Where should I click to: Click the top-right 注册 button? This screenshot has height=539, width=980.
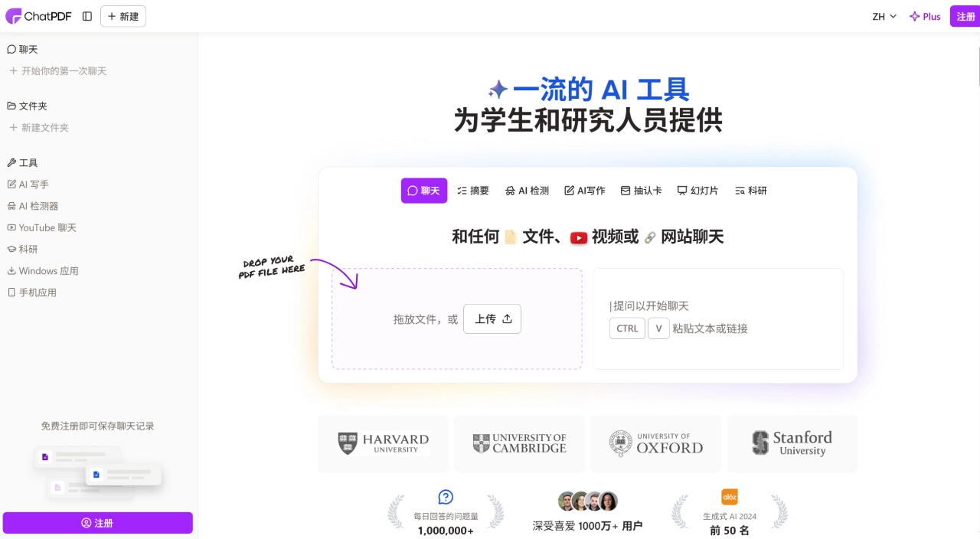pyautogui.click(x=965, y=16)
